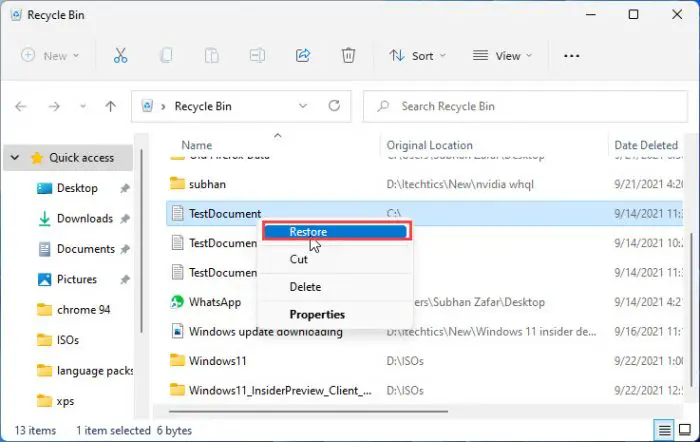Select the Windows11_InsiderPreview_Client item name
700x442 pixels.
click(x=280, y=391)
